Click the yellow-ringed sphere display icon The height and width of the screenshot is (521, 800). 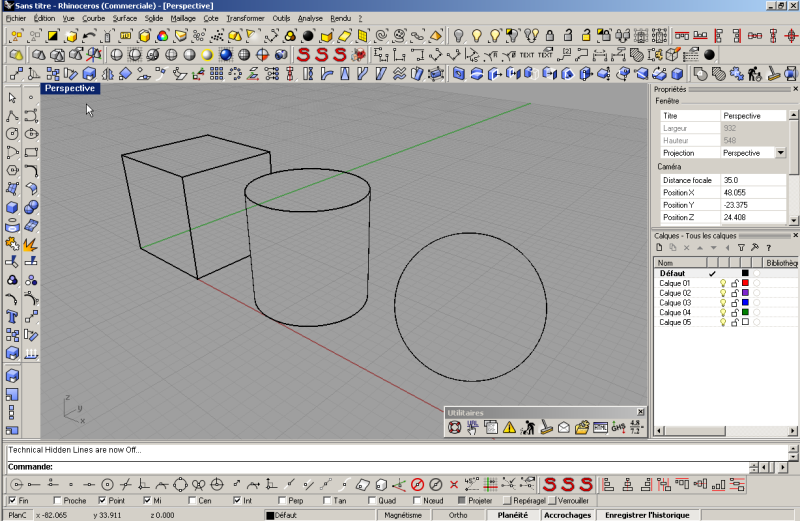pyautogui.click(x=207, y=55)
